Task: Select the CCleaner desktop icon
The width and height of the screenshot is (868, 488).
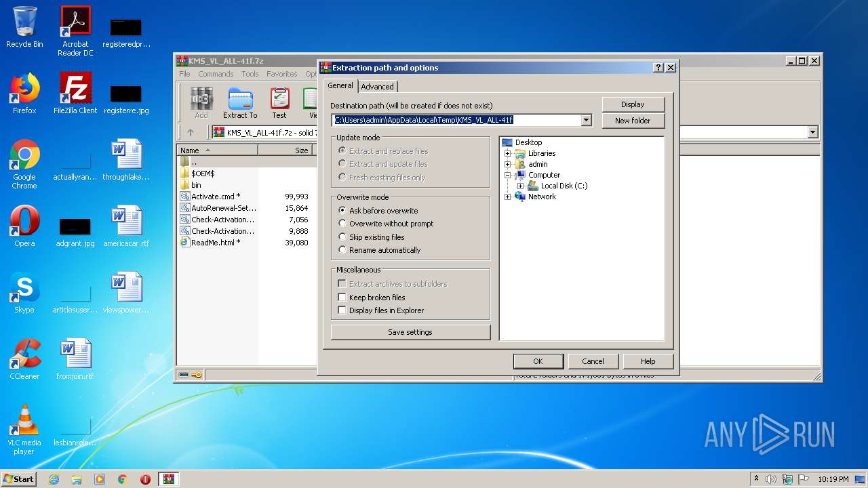Action: click(24, 359)
